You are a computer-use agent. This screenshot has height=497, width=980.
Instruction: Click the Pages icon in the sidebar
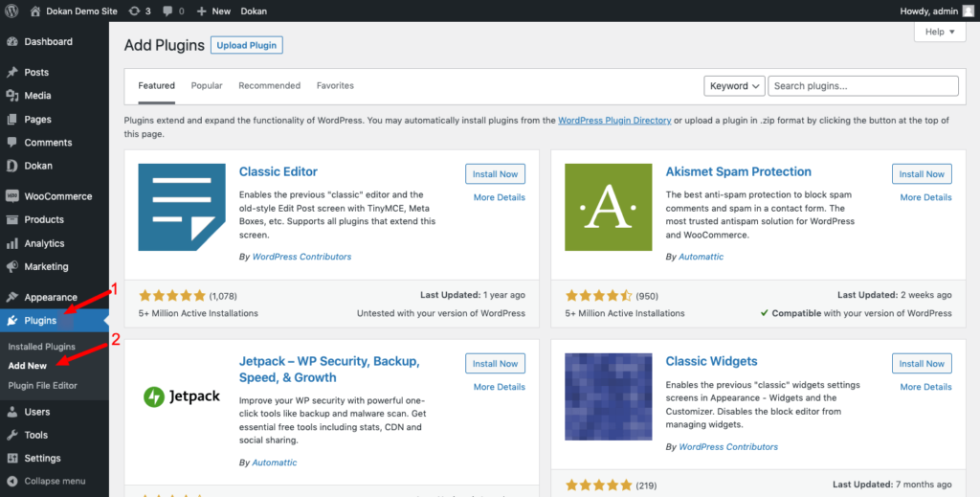click(11, 119)
